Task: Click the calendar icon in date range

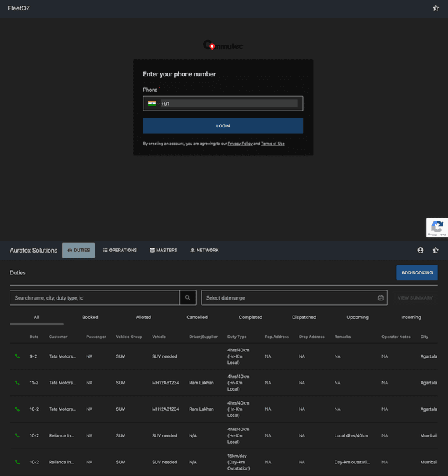Action: (380, 297)
